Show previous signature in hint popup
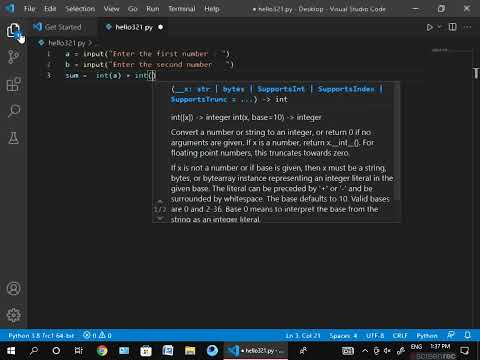 click(x=160, y=201)
